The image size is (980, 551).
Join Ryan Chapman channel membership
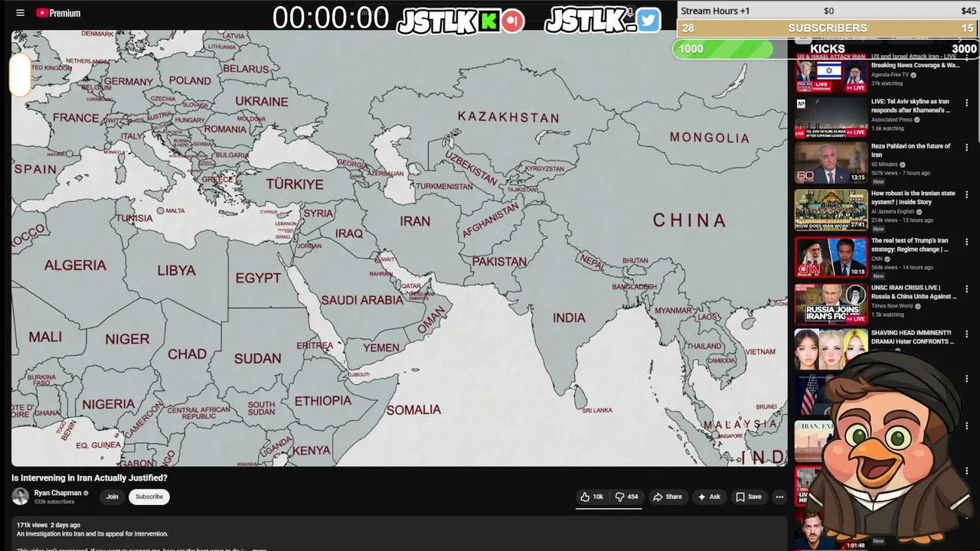click(112, 497)
